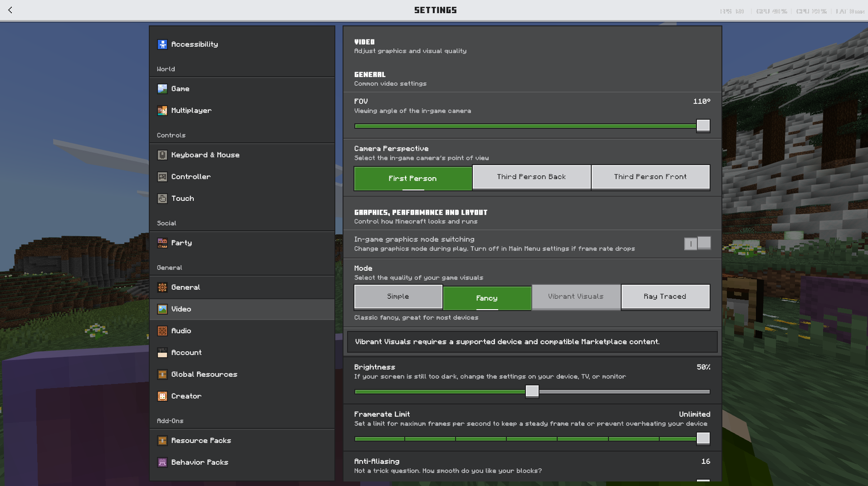Click the Multiplayer faces icon
Screen dimensions: 868x486
(162, 111)
